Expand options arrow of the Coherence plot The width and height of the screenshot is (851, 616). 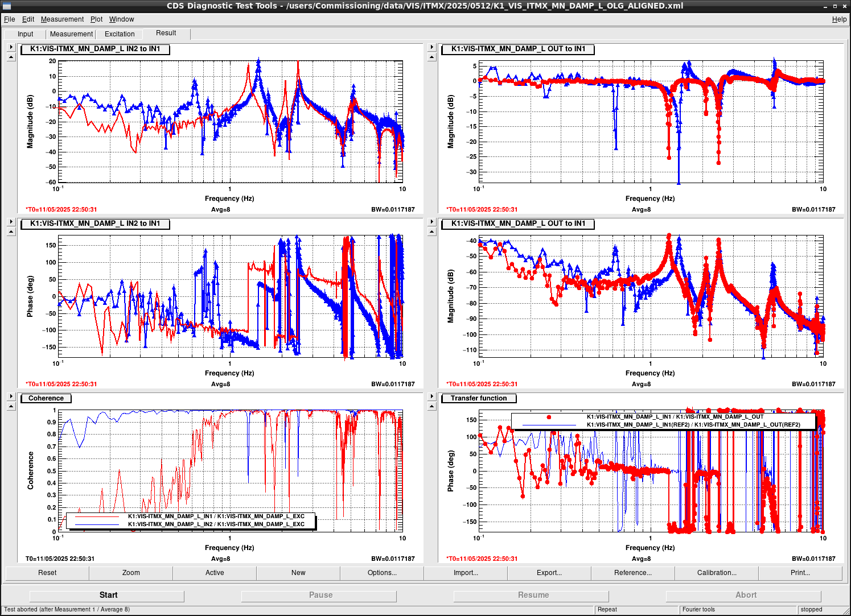coord(11,396)
